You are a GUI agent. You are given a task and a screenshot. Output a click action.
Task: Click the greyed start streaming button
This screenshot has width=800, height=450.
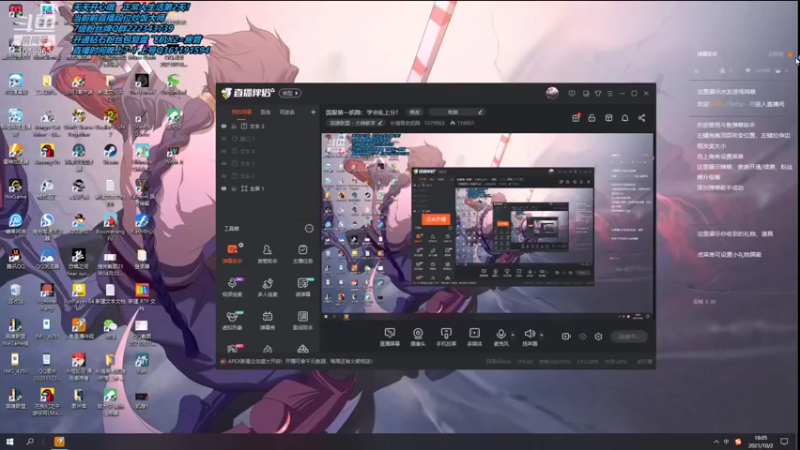(629, 336)
